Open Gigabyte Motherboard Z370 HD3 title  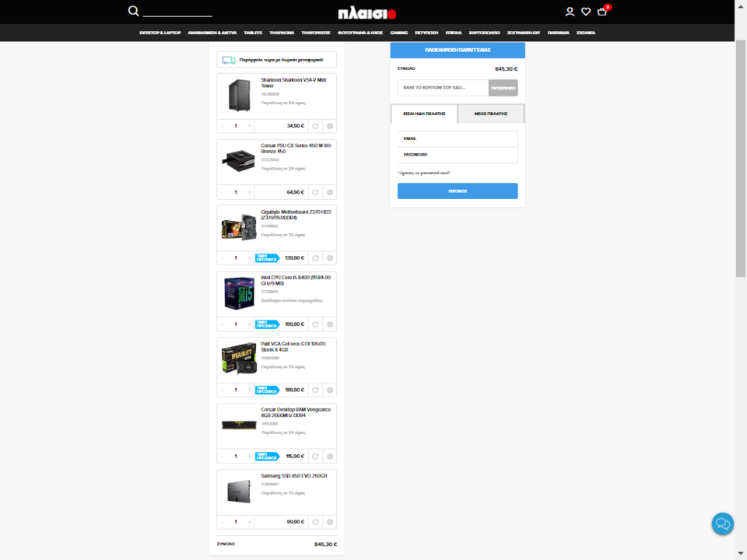click(x=296, y=215)
